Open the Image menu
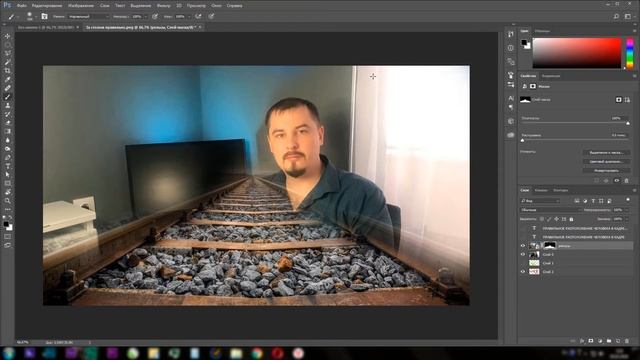 [80, 6]
